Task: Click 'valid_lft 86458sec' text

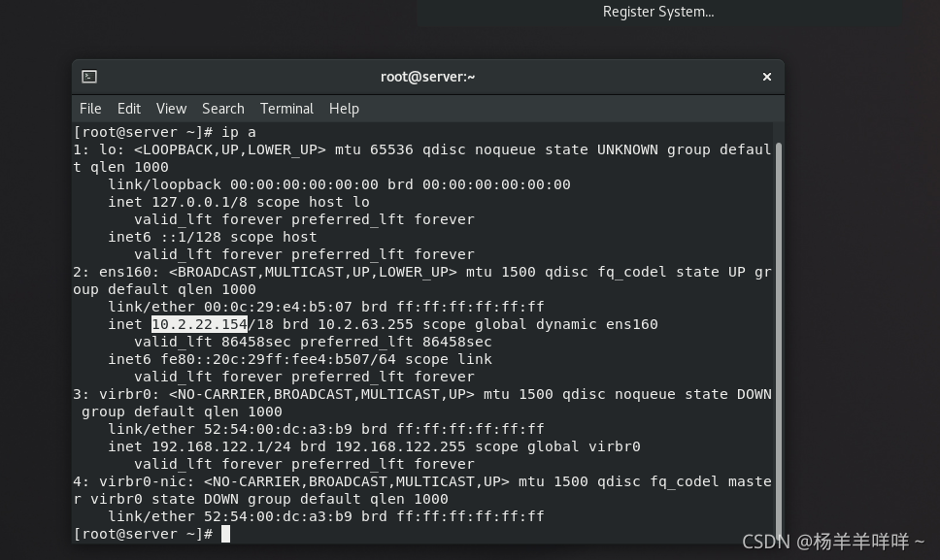Action: (213, 342)
